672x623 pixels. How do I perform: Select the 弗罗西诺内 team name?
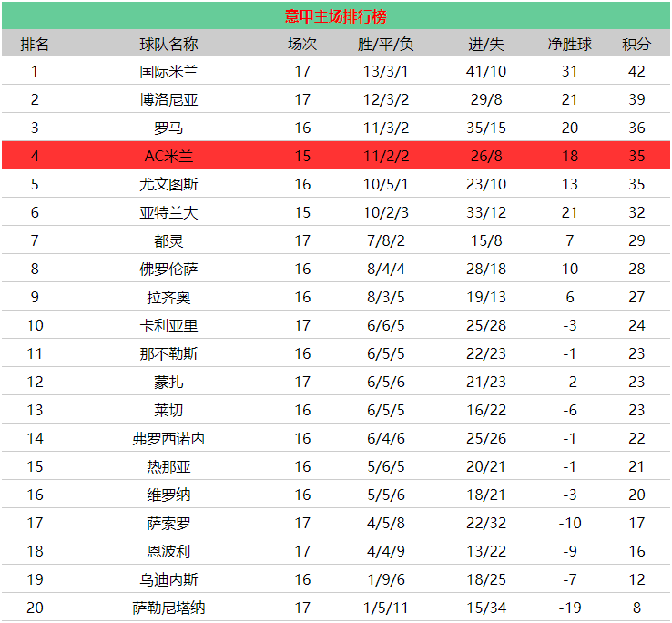tap(168, 438)
